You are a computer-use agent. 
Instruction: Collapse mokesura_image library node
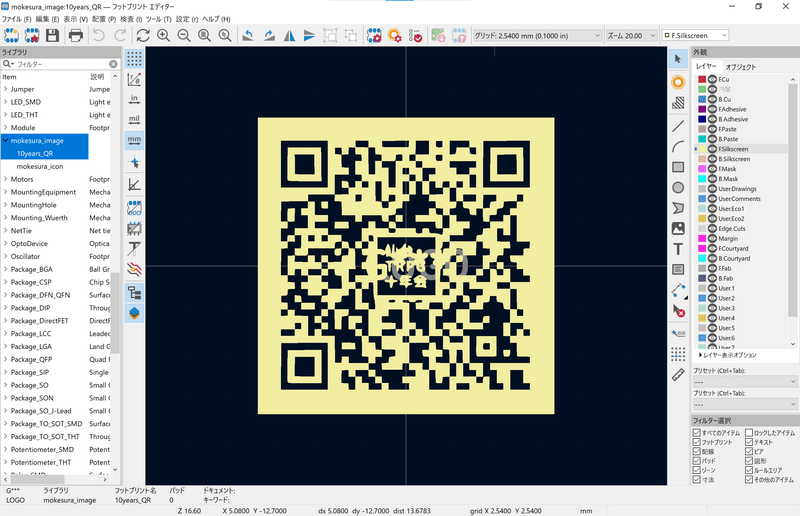pyautogui.click(x=6, y=140)
